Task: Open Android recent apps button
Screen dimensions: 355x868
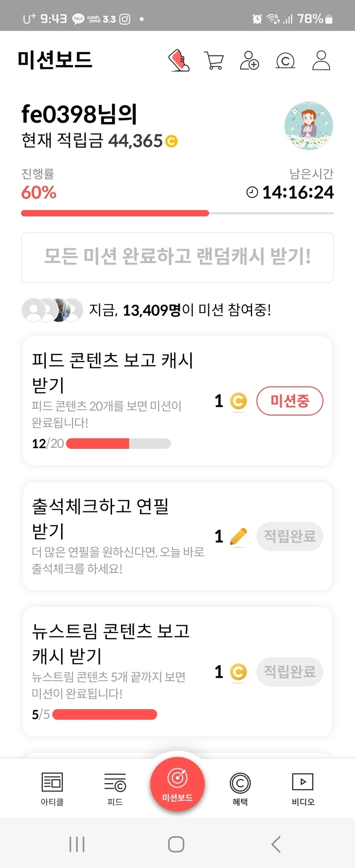Action: (77, 844)
